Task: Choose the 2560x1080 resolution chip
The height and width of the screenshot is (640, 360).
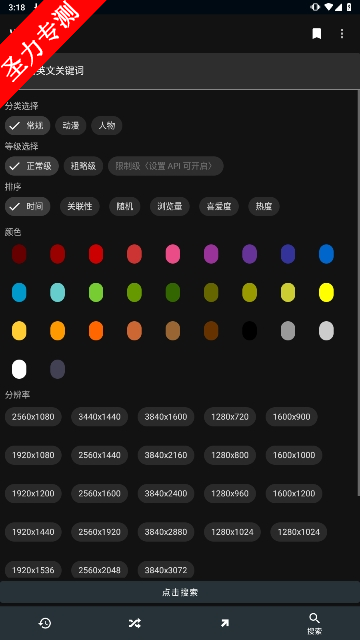Action: [x=33, y=417]
